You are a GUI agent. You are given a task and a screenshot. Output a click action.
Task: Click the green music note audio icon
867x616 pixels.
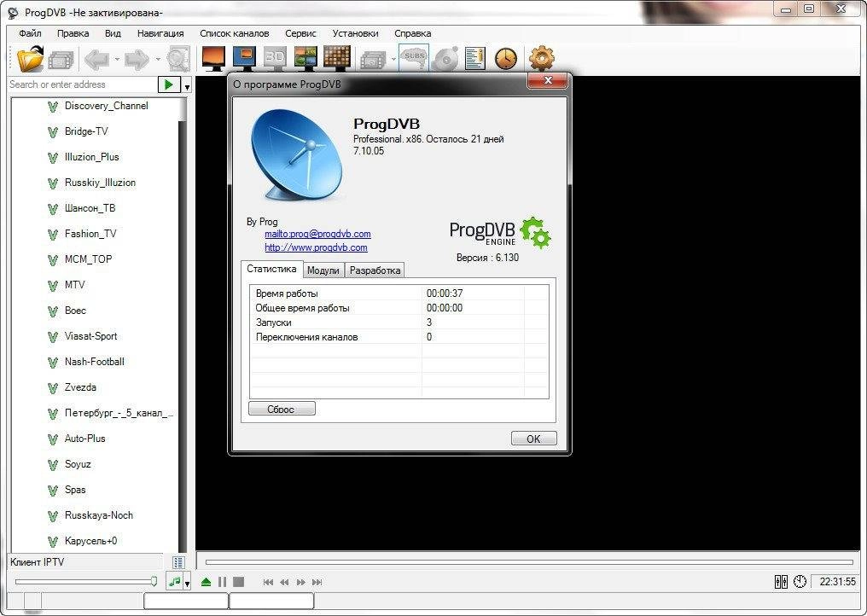click(x=175, y=581)
